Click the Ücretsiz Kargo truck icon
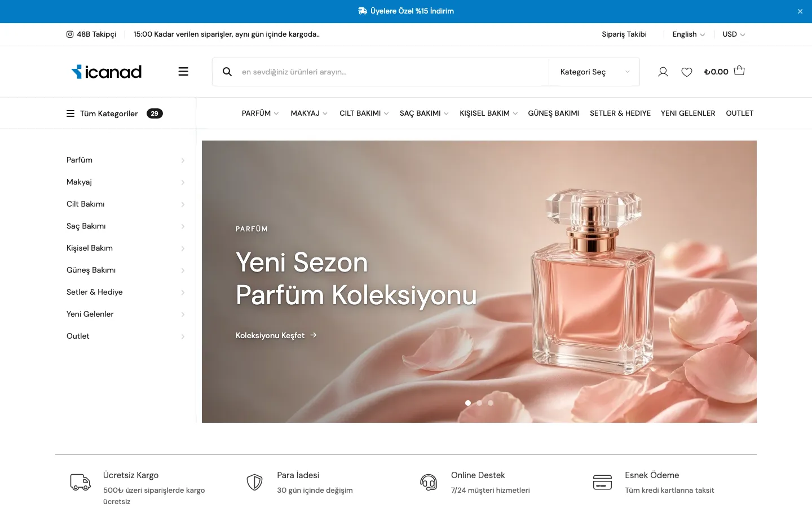The height and width of the screenshot is (508, 812). click(81, 482)
